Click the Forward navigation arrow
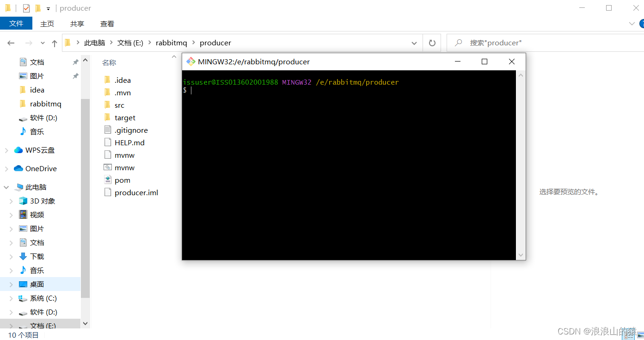The image size is (644, 340). point(29,43)
